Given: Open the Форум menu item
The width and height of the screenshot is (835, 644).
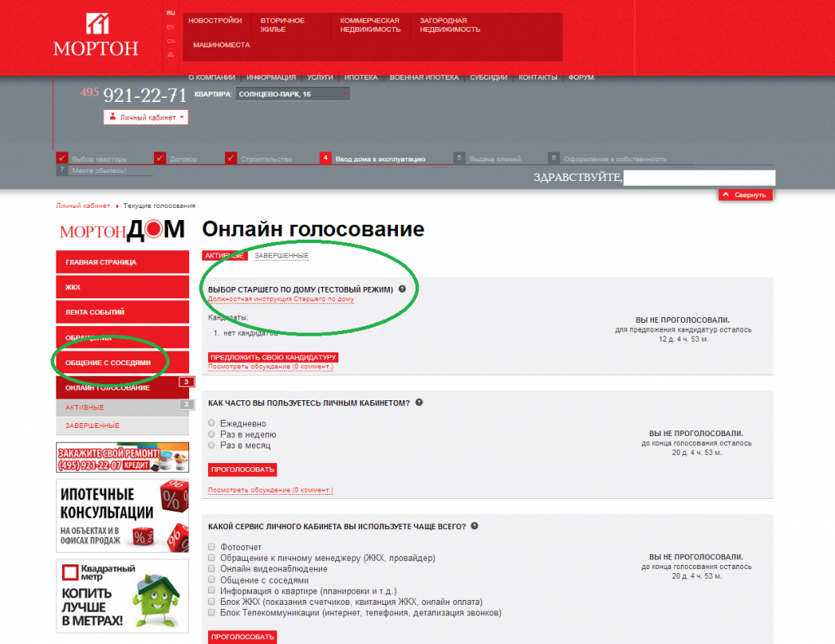Looking at the screenshot, I should [581, 77].
